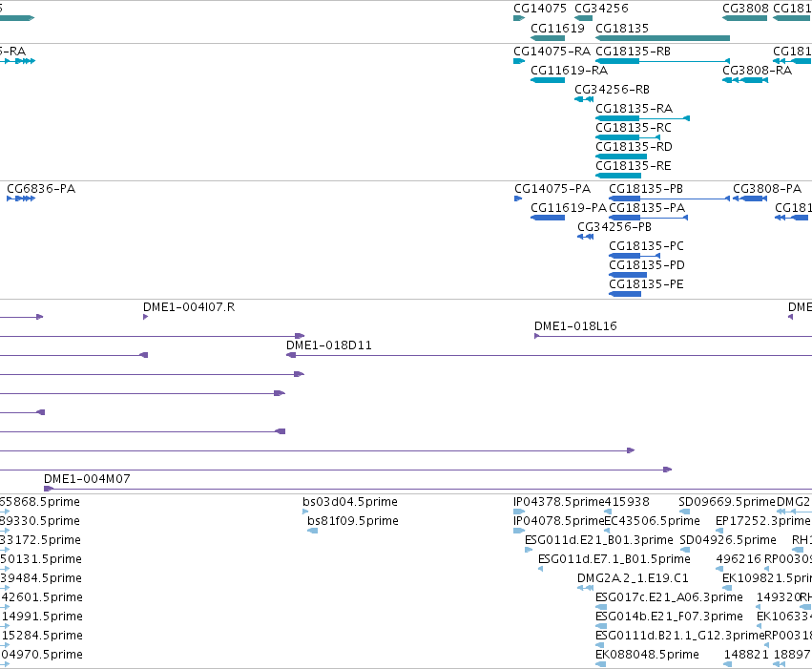Click the 148821 EST label
Viewport: 812px width, 669px height.
click(746, 655)
